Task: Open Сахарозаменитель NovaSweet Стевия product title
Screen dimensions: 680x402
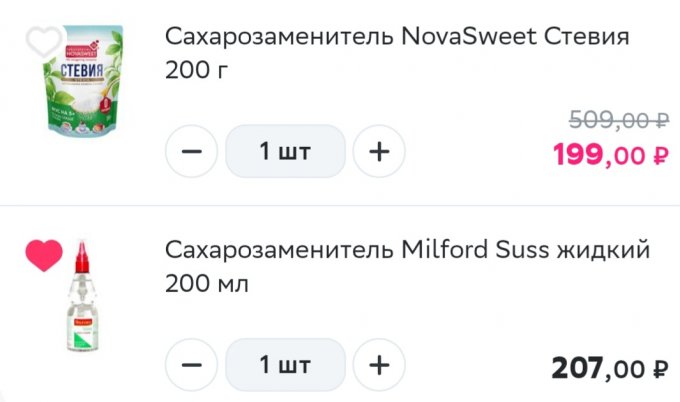Action: (x=396, y=38)
